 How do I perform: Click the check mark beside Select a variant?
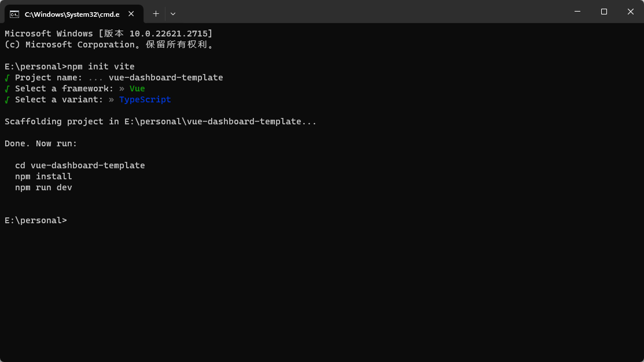pyautogui.click(x=8, y=99)
